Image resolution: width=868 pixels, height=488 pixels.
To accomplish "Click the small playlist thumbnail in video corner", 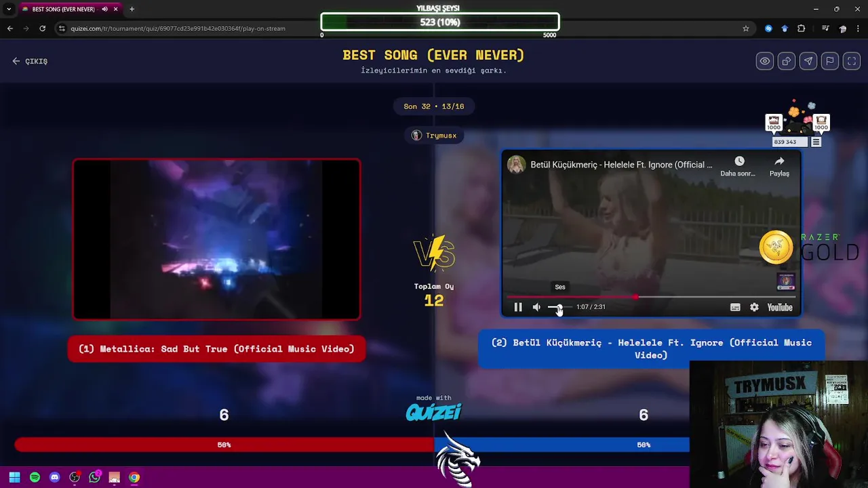I will point(786,281).
